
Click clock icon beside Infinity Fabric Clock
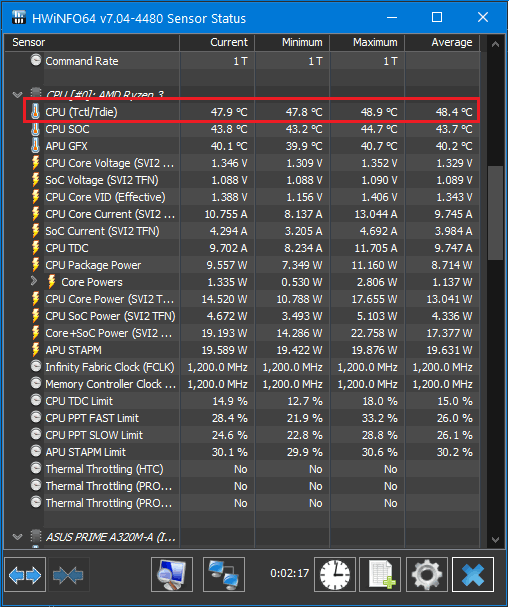[36, 366]
